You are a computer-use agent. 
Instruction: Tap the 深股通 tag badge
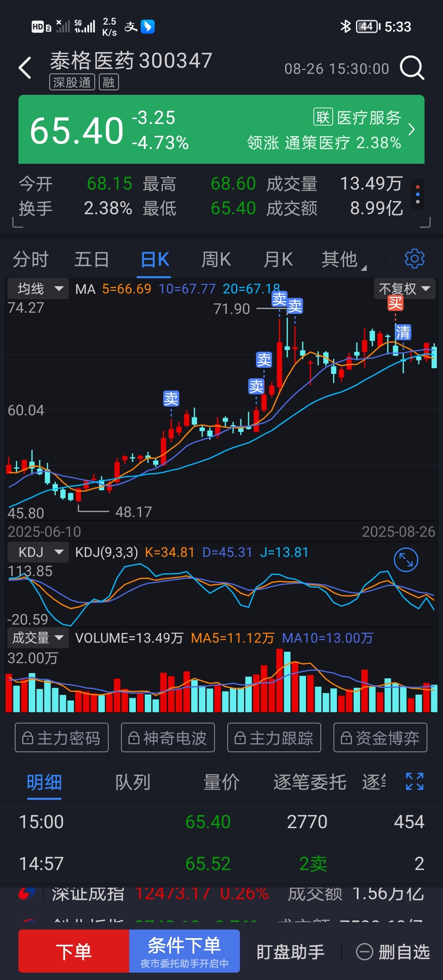pos(72,82)
